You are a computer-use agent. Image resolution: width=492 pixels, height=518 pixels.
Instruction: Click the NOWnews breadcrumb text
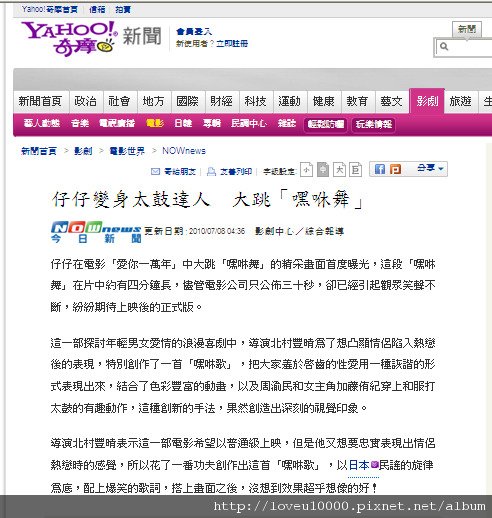[x=184, y=151]
